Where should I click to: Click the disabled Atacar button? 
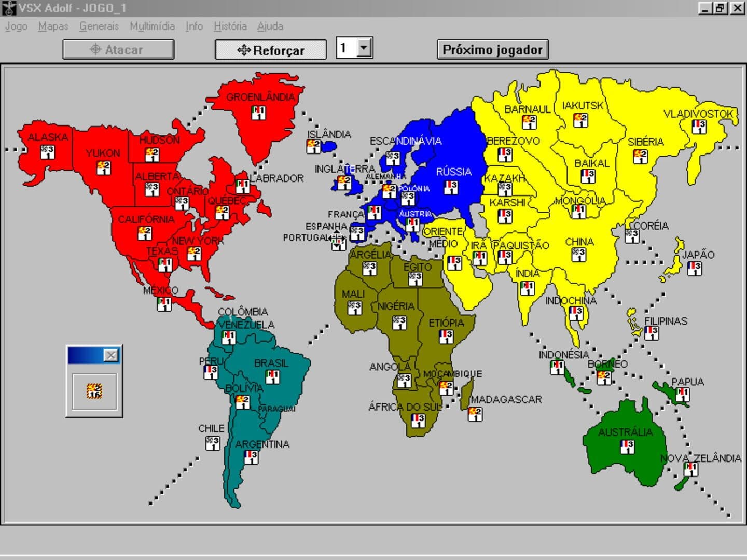pyautogui.click(x=118, y=50)
